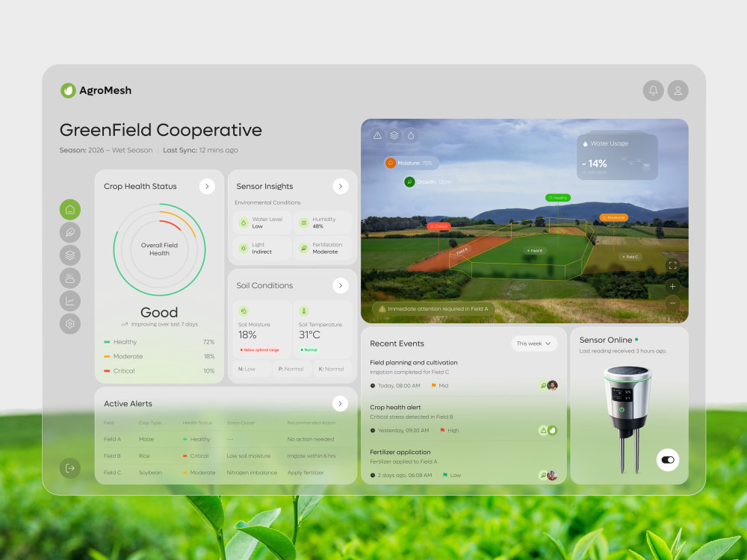
Task: Expand the Sensor Insights card
Action: point(340,186)
